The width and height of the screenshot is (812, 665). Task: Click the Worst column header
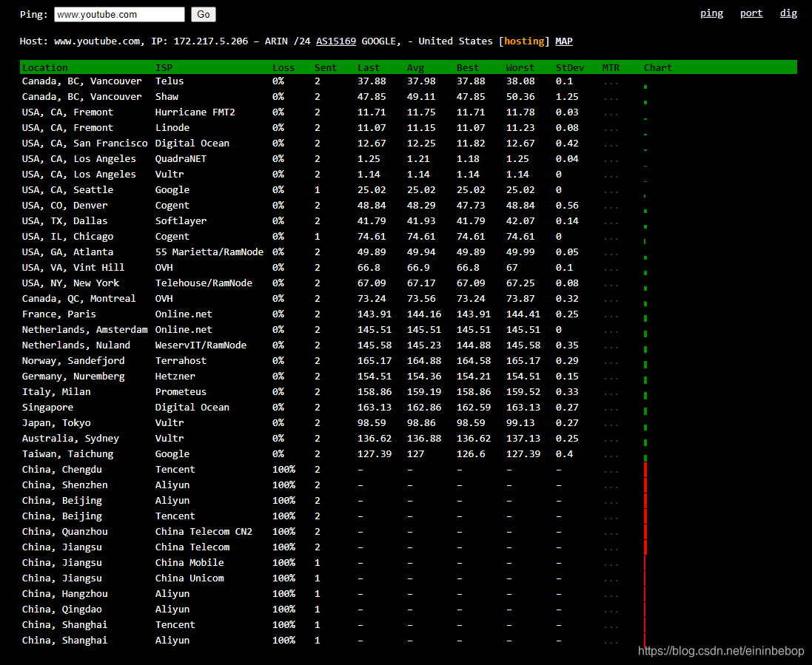click(520, 67)
